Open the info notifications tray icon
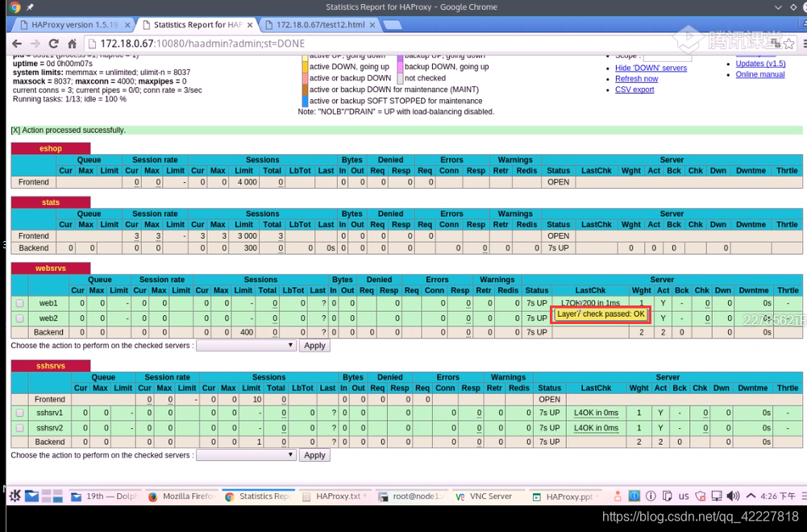The width and height of the screenshot is (807, 532). (x=651, y=496)
